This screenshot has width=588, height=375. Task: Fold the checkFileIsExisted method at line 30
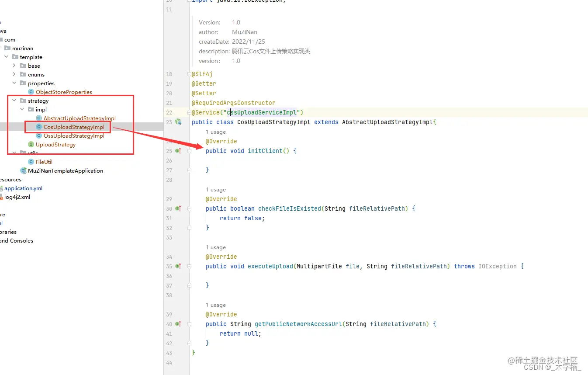click(x=189, y=208)
